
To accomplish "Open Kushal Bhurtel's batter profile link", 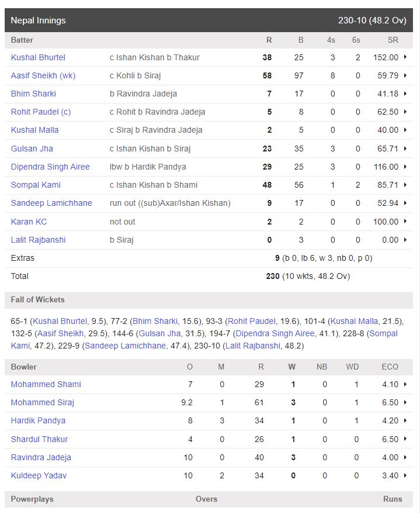I will coord(38,57).
